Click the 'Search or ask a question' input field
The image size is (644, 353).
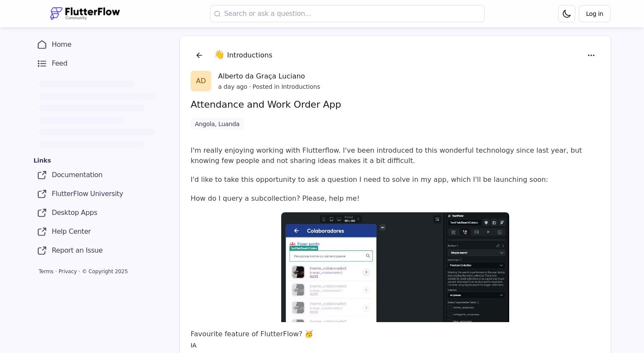tap(347, 14)
